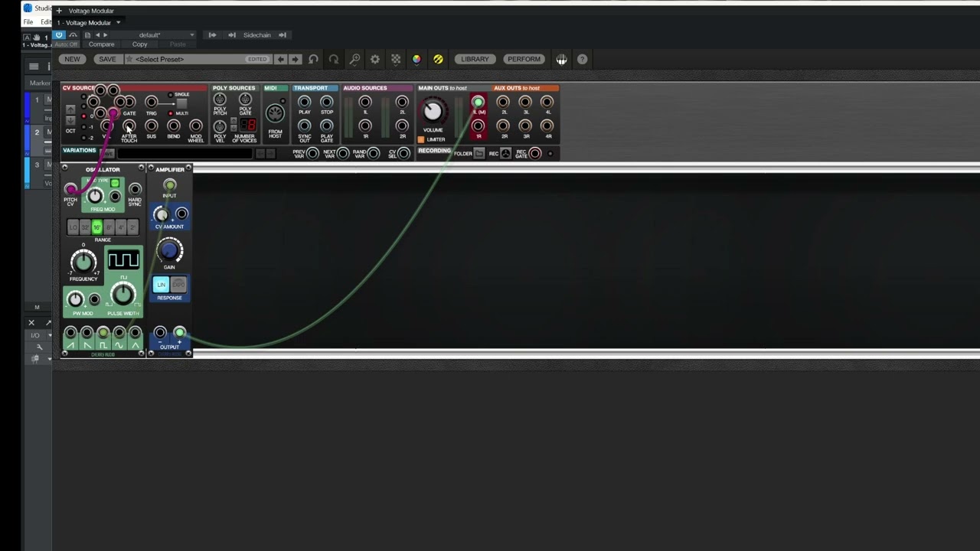
Task: Open the Select Preset field
Action: point(198,59)
